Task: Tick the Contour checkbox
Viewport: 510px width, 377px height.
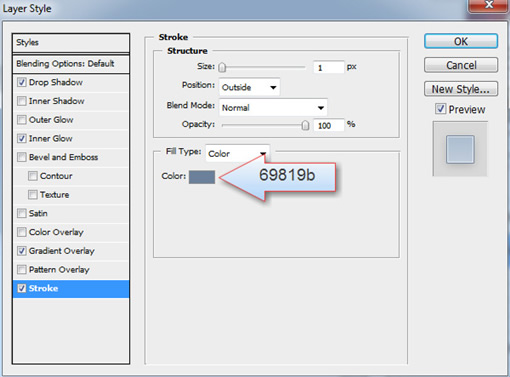Action: pos(33,176)
